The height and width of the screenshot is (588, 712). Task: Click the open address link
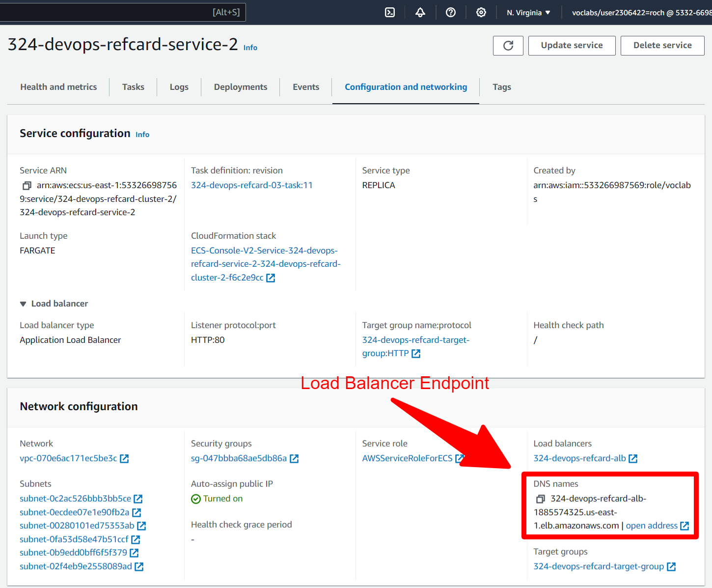coord(652,526)
